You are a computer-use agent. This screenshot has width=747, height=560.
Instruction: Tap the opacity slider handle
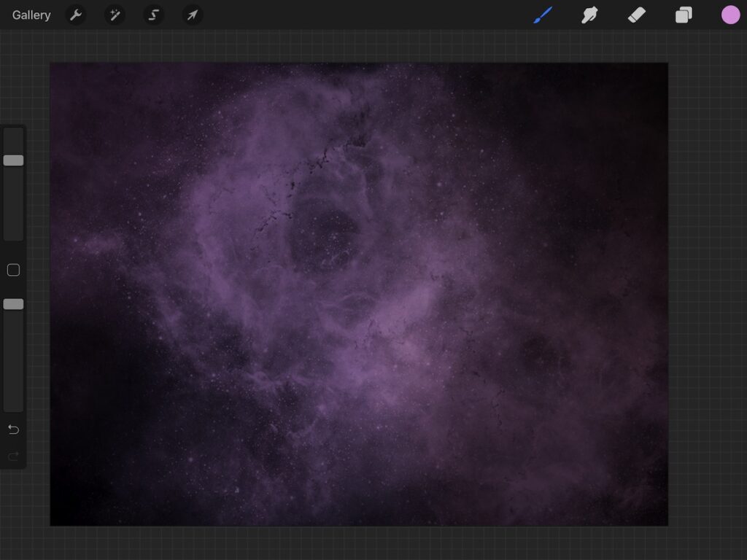click(x=13, y=304)
